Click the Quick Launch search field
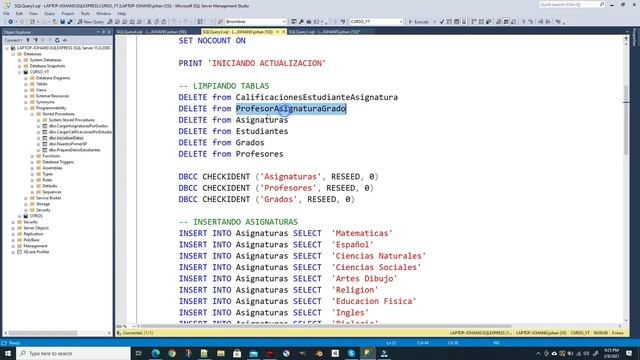640x360 pixels. (x=571, y=4)
